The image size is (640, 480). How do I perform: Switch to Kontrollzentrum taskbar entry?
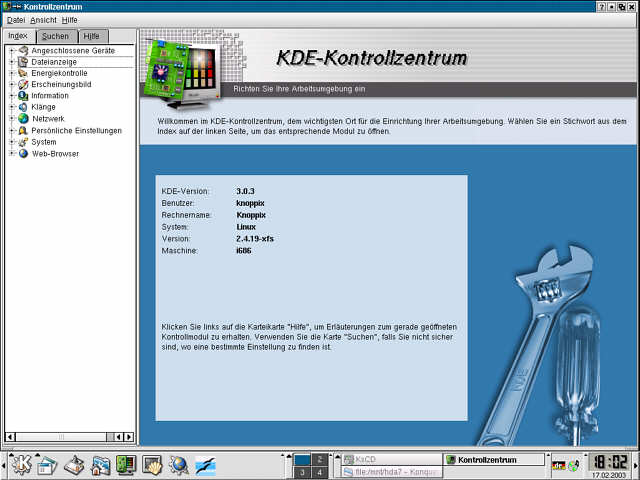pyautogui.click(x=494, y=460)
